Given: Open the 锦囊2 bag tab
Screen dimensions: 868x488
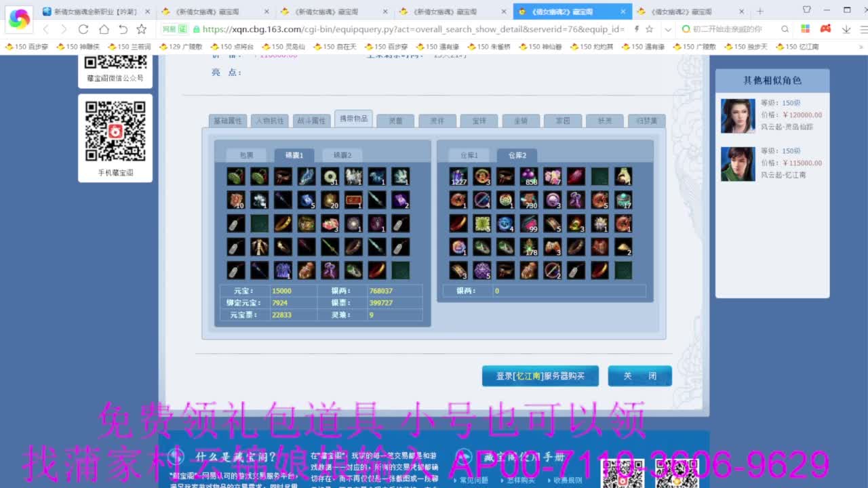Looking at the screenshot, I should (342, 155).
